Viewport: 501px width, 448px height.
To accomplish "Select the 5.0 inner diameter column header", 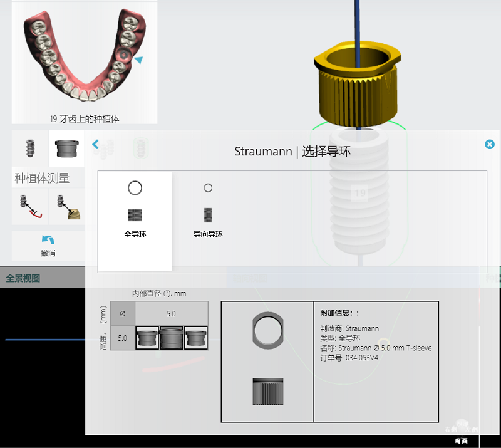I will point(171,314).
